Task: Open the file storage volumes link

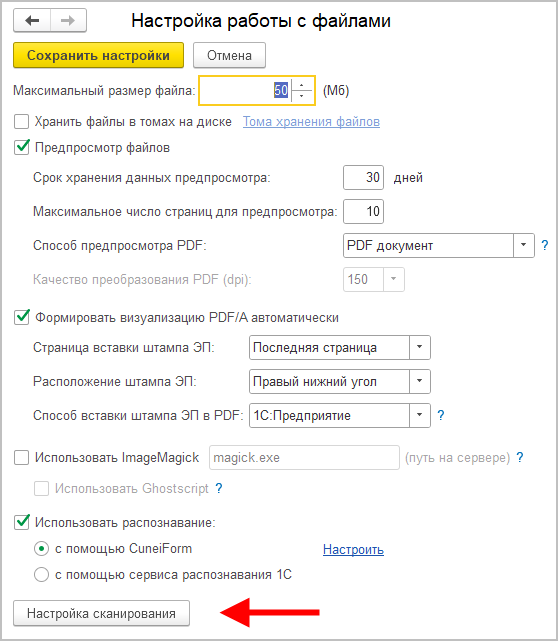Action: (x=311, y=121)
